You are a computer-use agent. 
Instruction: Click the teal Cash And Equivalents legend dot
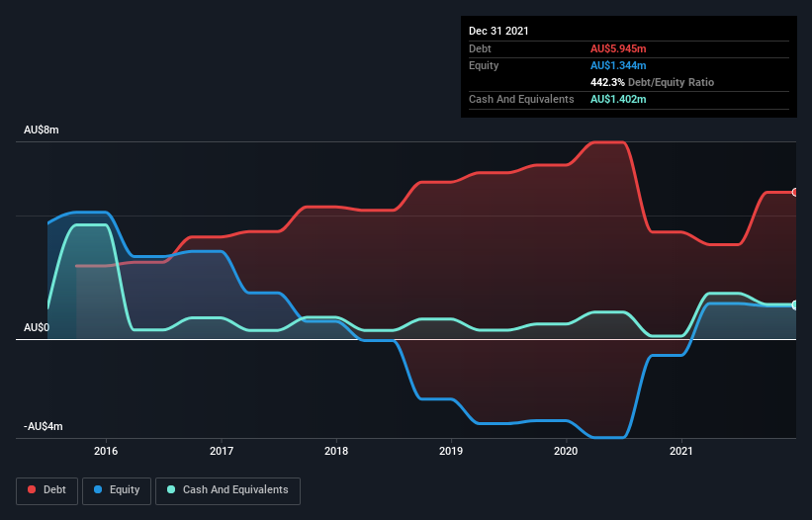coord(171,489)
